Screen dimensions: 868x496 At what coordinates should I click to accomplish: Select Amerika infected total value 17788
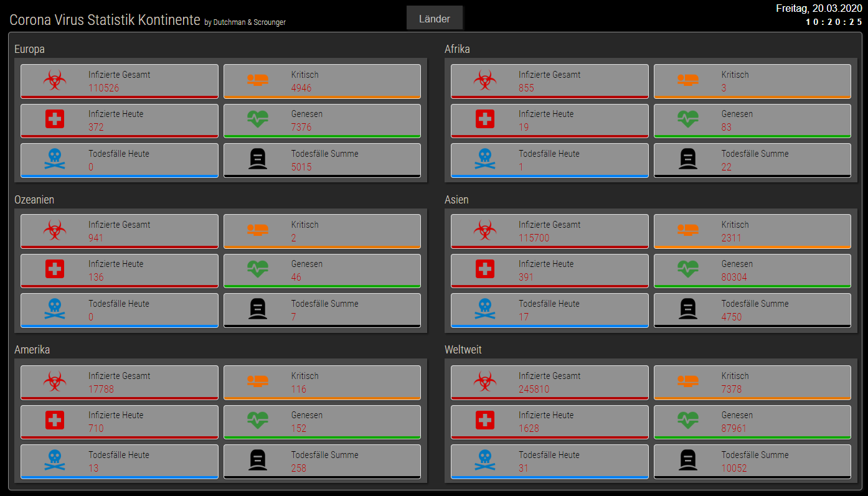(101, 389)
